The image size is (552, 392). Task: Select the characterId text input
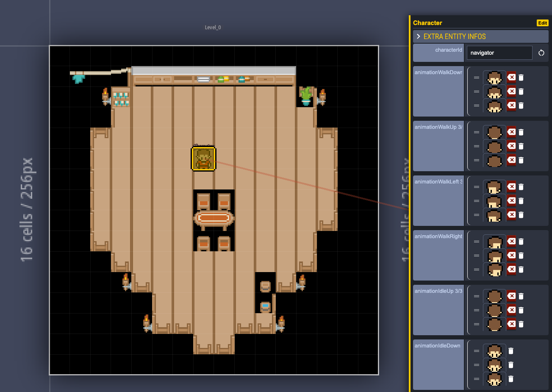pos(499,53)
